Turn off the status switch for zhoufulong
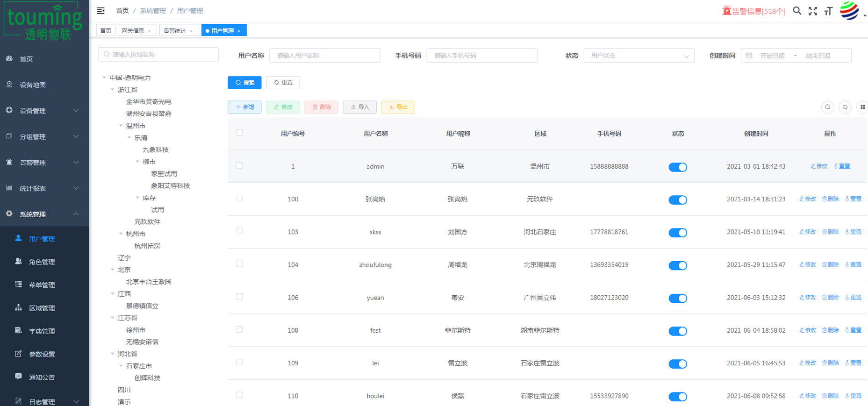 tap(677, 265)
